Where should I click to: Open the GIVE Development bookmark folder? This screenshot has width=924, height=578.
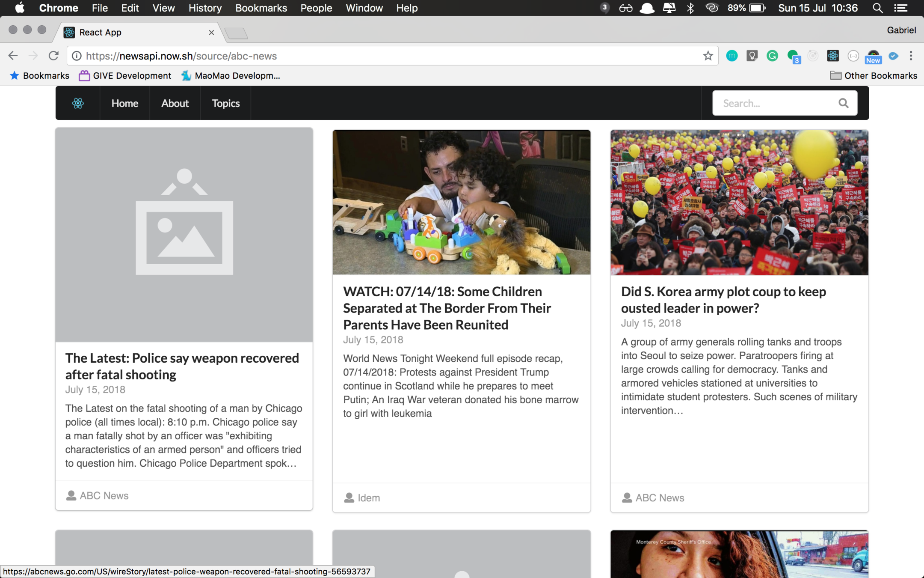coord(125,76)
